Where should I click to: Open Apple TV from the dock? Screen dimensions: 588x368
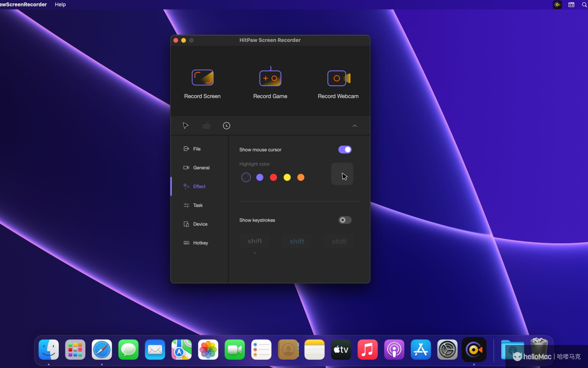tap(341, 350)
